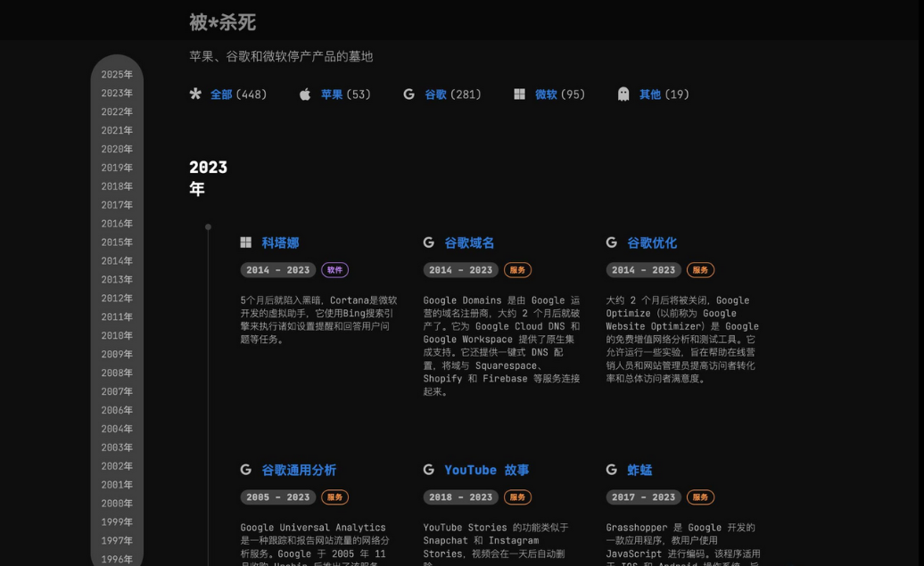Jump to 2013年 in the year sidebar

(117, 280)
